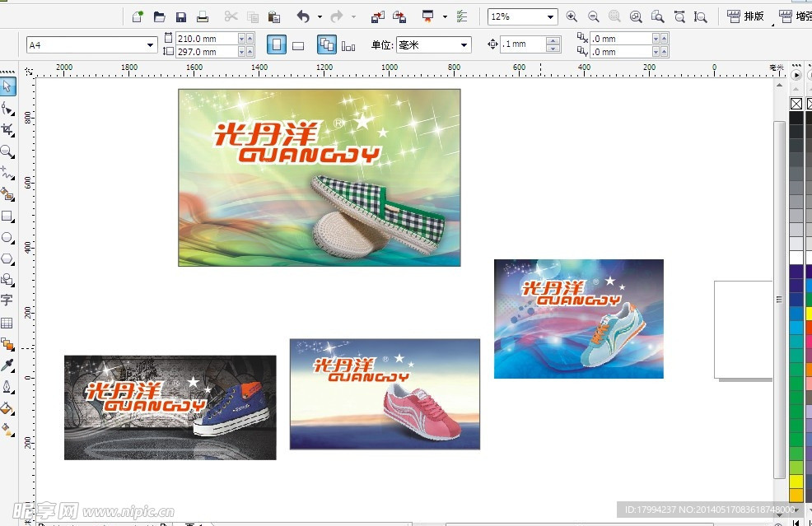Select the Eyedropper tool
812x526 pixels.
[7, 365]
